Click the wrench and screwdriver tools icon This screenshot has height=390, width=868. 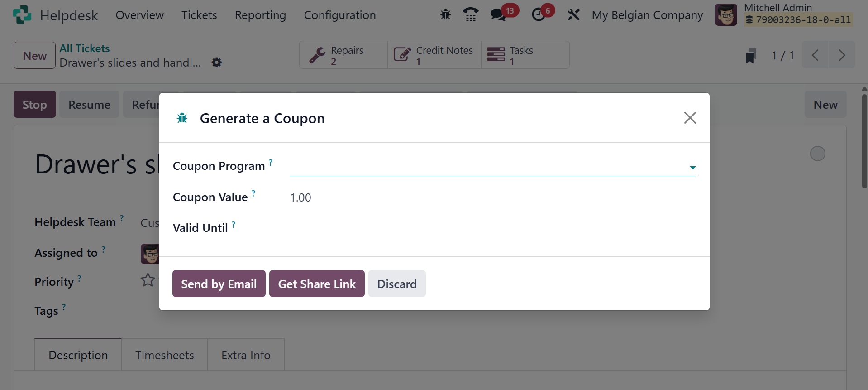[573, 15]
